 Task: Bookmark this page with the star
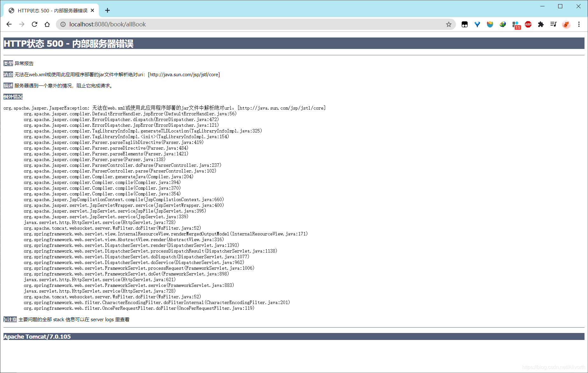(448, 24)
